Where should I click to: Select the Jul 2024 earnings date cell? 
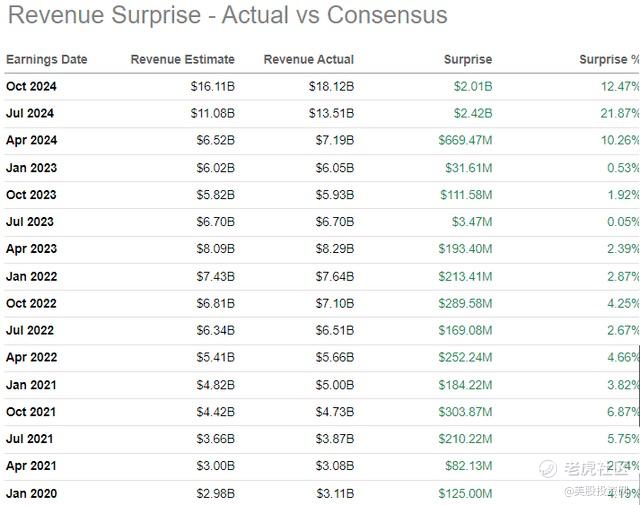(x=30, y=114)
